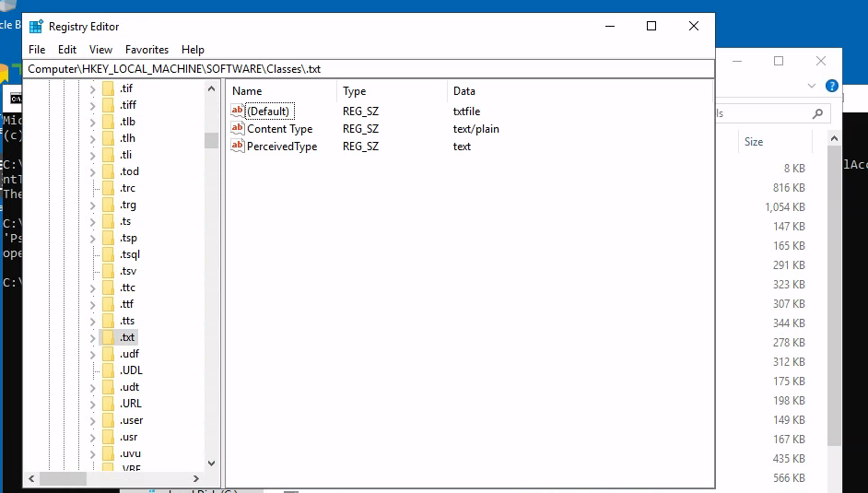Click the Size column header in Explorer window
The width and height of the screenshot is (868, 493).
(x=754, y=142)
